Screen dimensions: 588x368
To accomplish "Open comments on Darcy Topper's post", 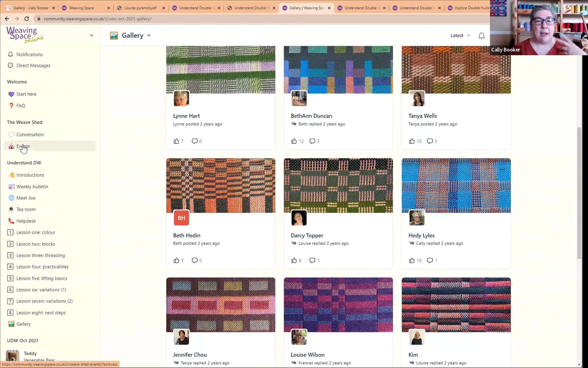I will pyautogui.click(x=312, y=260).
